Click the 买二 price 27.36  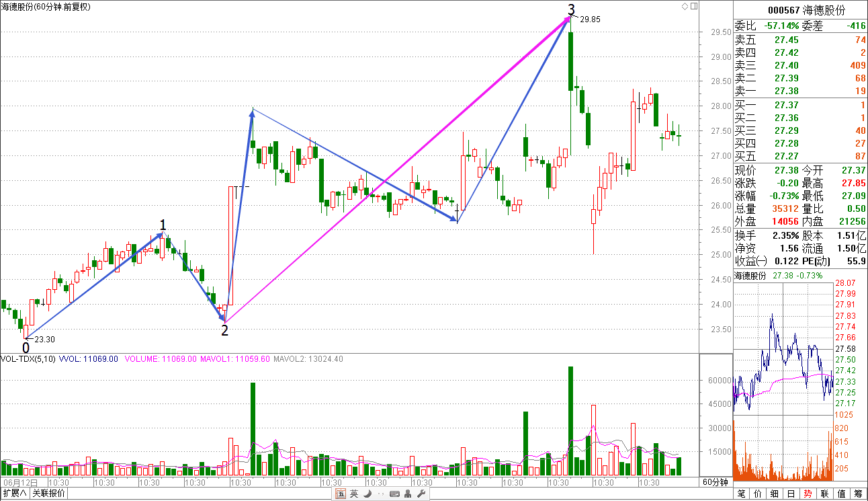tap(786, 118)
